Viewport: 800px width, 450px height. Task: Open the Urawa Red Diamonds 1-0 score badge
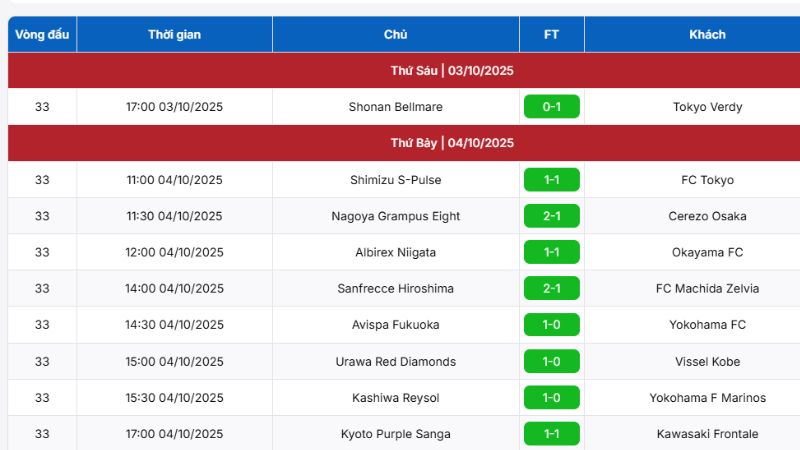point(551,361)
